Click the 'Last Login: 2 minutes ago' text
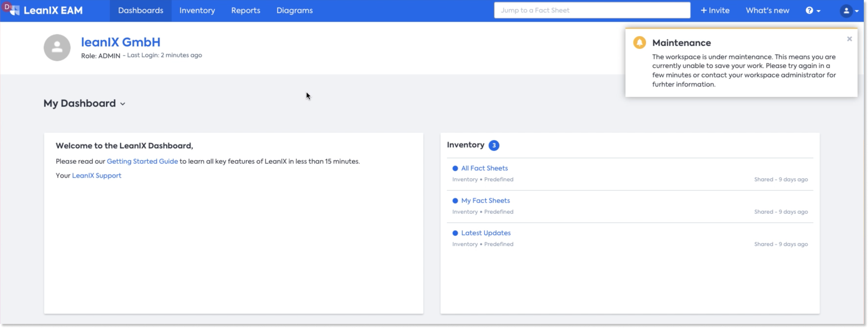The height and width of the screenshot is (328, 868). pos(164,55)
